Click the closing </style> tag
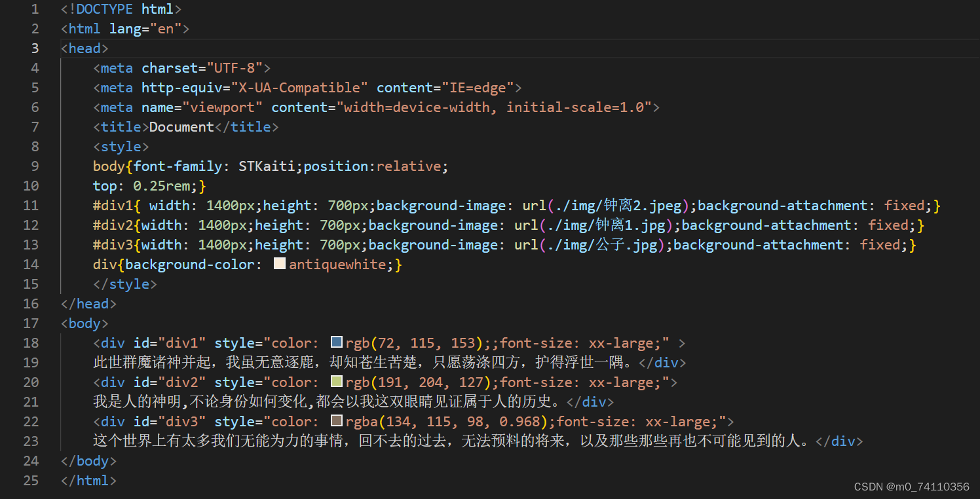Viewport: 980px width, 499px height. coord(125,284)
